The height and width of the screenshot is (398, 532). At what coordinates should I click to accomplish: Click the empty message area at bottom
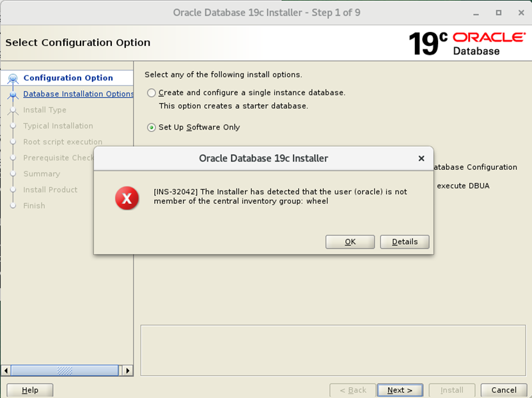coord(333,351)
